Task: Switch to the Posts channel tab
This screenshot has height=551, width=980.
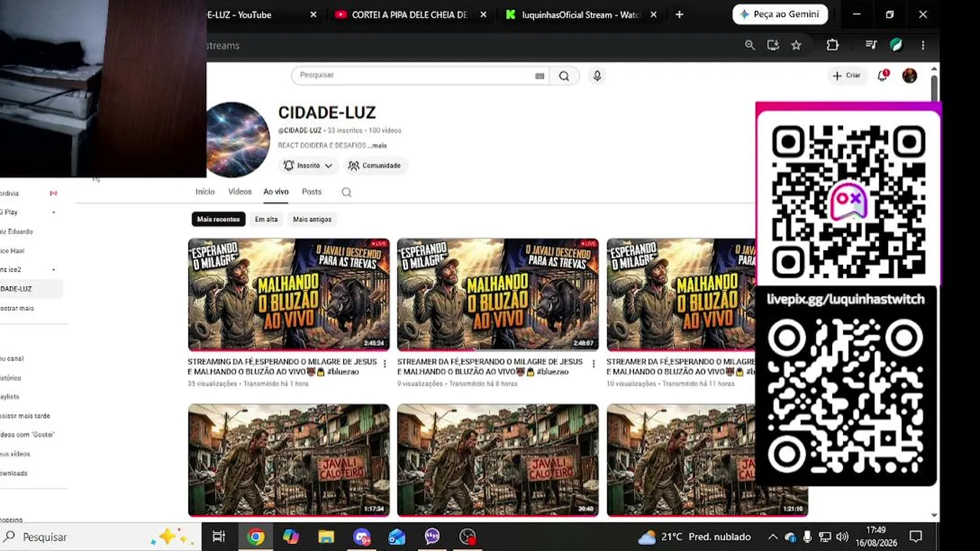Action: click(x=312, y=192)
